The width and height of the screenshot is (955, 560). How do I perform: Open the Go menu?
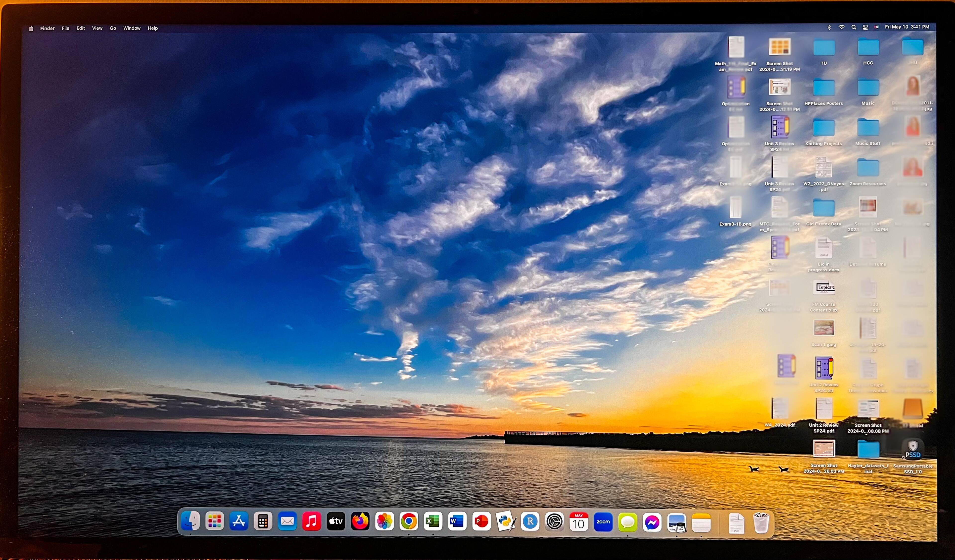coord(113,28)
